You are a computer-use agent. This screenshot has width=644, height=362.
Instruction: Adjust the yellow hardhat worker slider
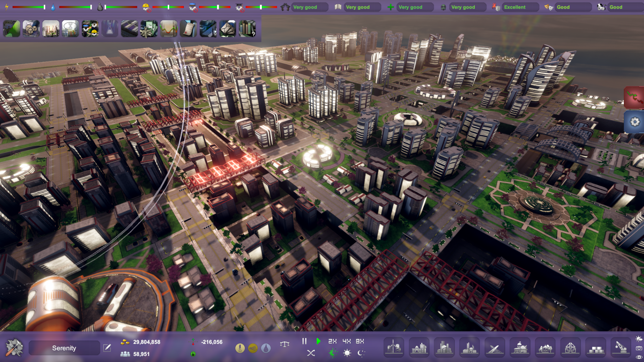(x=168, y=7)
